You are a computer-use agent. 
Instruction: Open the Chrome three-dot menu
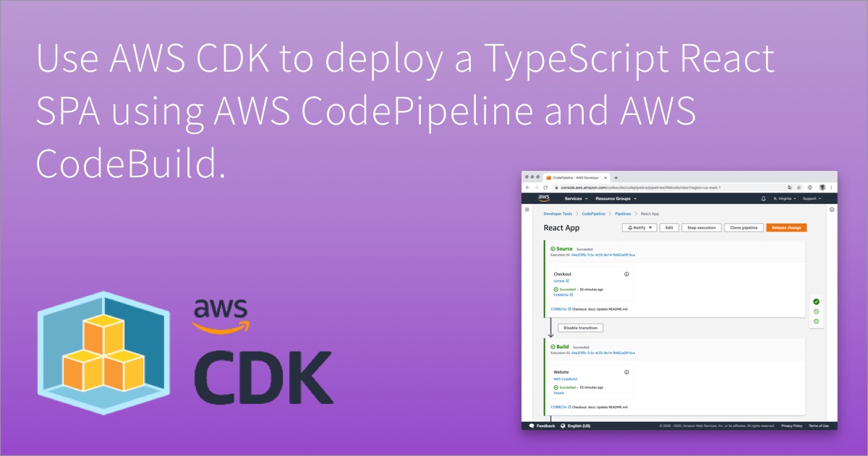[x=831, y=187]
